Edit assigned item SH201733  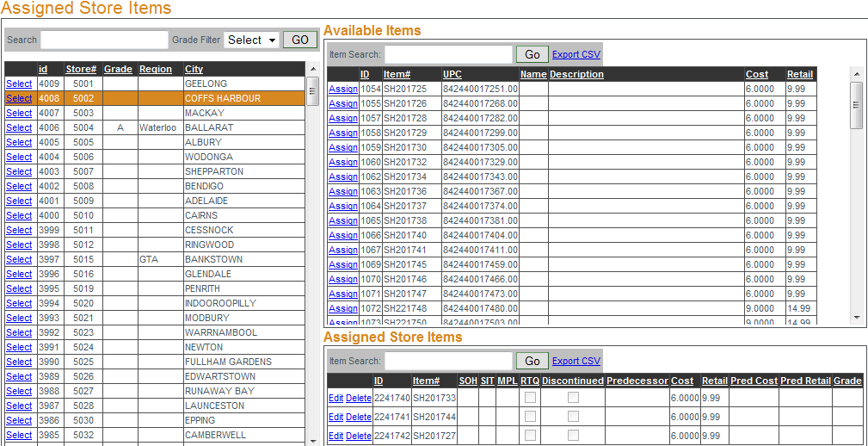coord(336,397)
